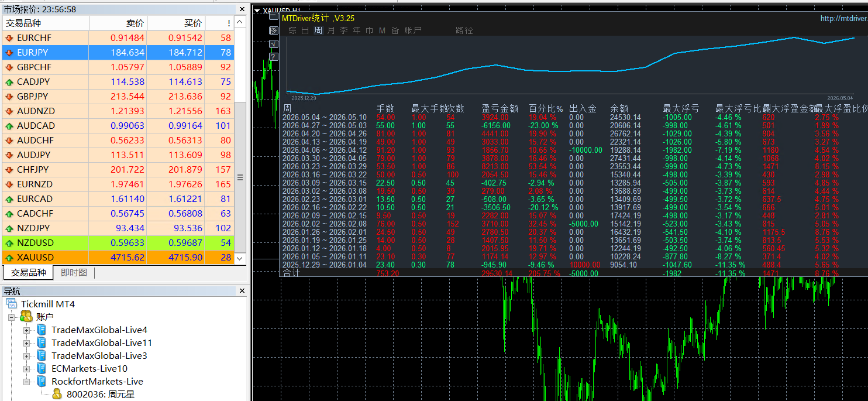Image resolution: width=868 pixels, height=401 pixels.
Task: Select the 季 quarterly tab in MTDriver
Action: pos(344,30)
